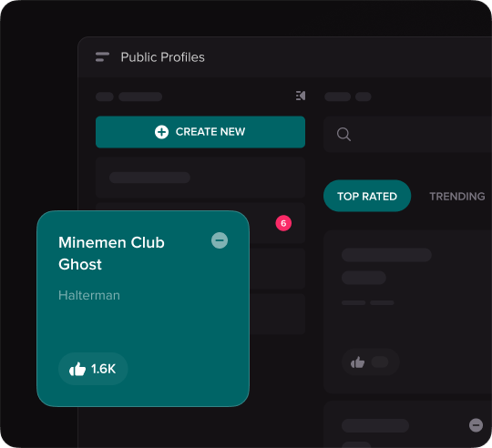Like the Minemen Club Ghost profile

pyautogui.click(x=77, y=369)
